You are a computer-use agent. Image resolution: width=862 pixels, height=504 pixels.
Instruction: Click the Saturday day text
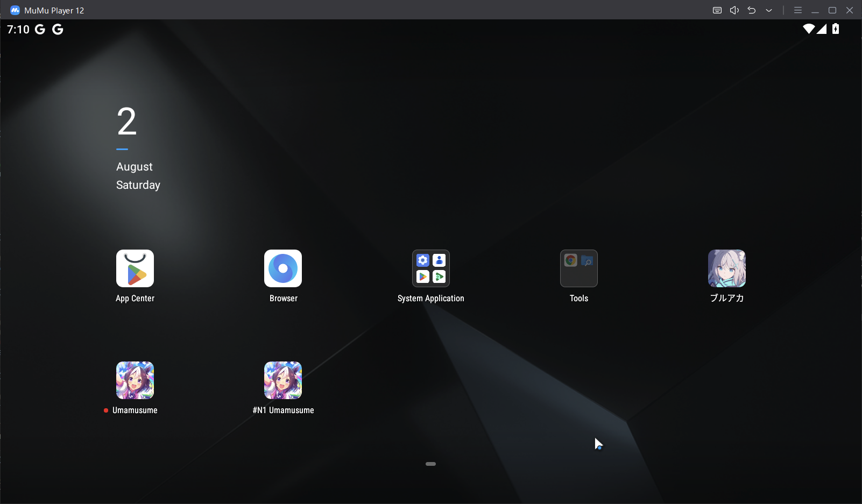pyautogui.click(x=138, y=185)
